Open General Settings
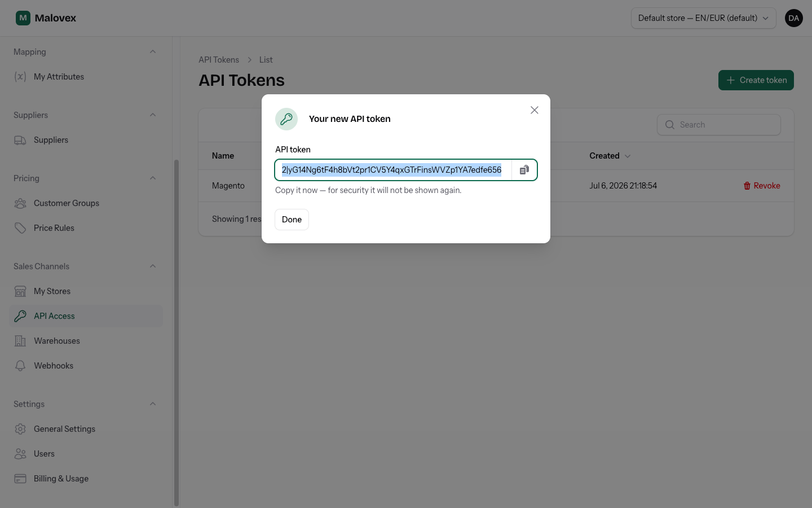Screen dimensions: 812x508 coord(86,429)
